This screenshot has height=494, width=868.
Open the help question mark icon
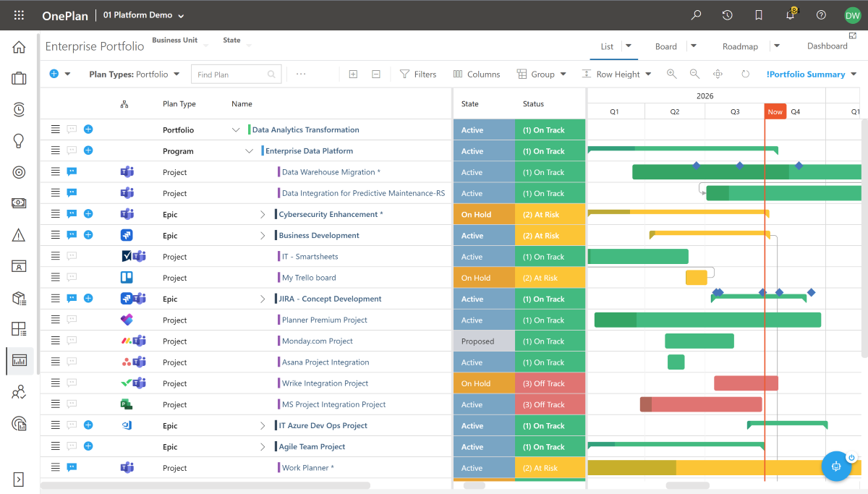pyautogui.click(x=821, y=15)
